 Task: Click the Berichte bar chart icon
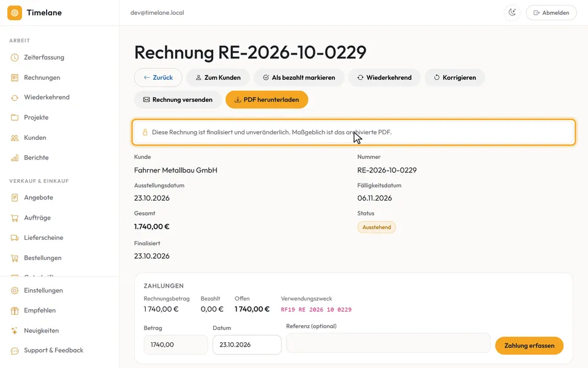pyautogui.click(x=15, y=158)
